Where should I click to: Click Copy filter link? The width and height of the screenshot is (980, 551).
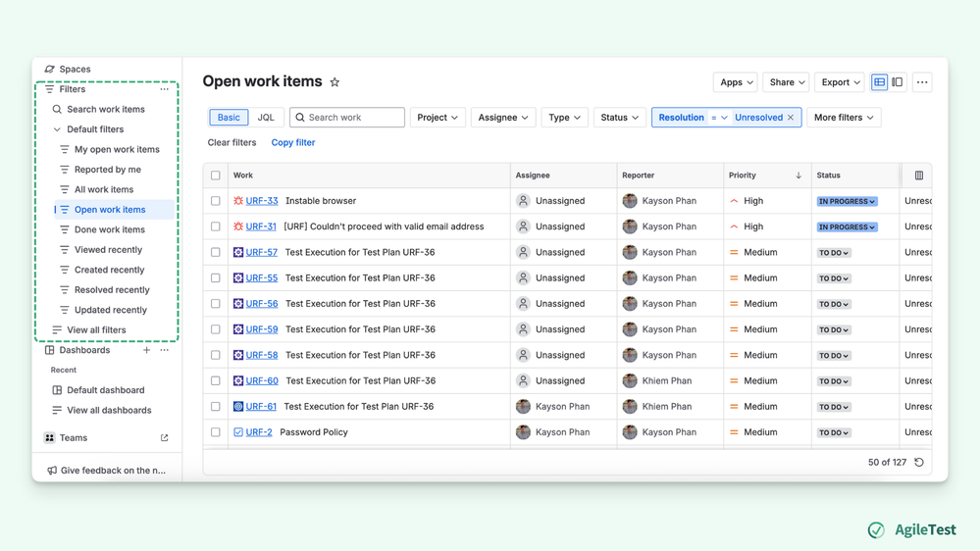coord(293,142)
